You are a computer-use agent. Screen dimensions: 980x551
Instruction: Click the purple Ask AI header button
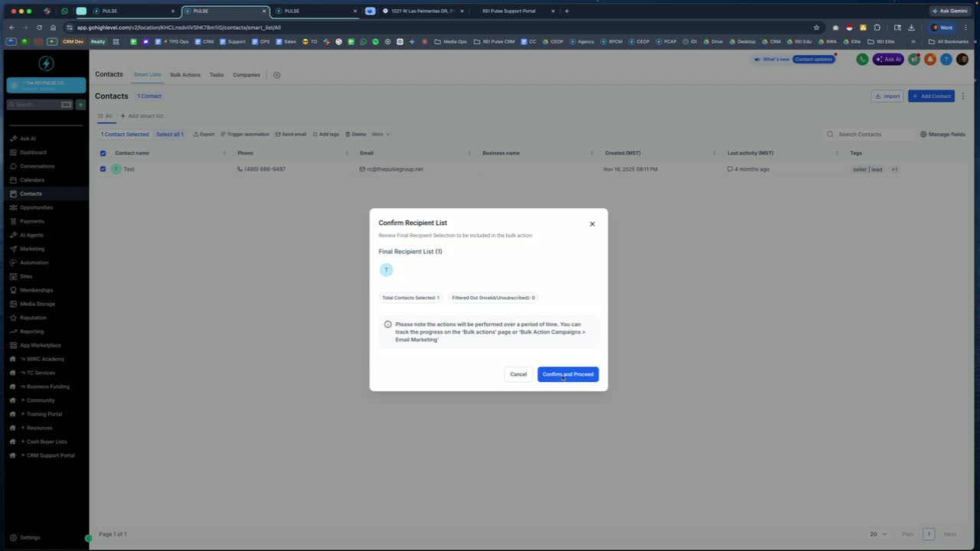pos(888,59)
